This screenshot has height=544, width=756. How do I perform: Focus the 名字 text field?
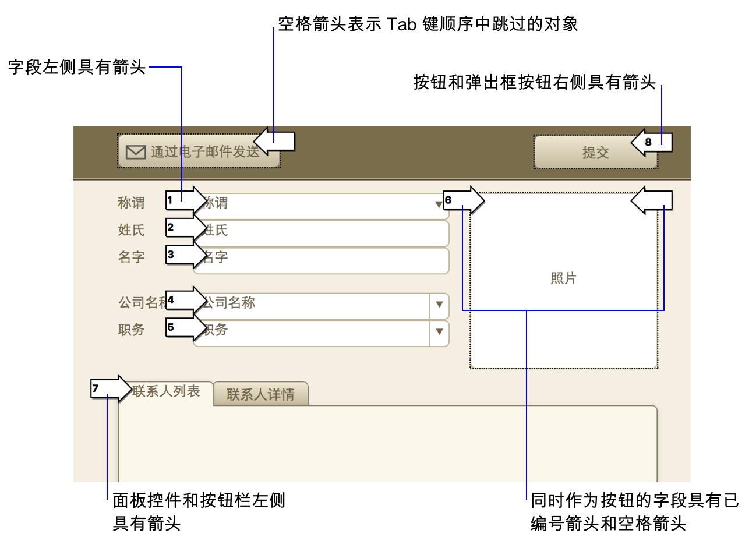coord(326,259)
